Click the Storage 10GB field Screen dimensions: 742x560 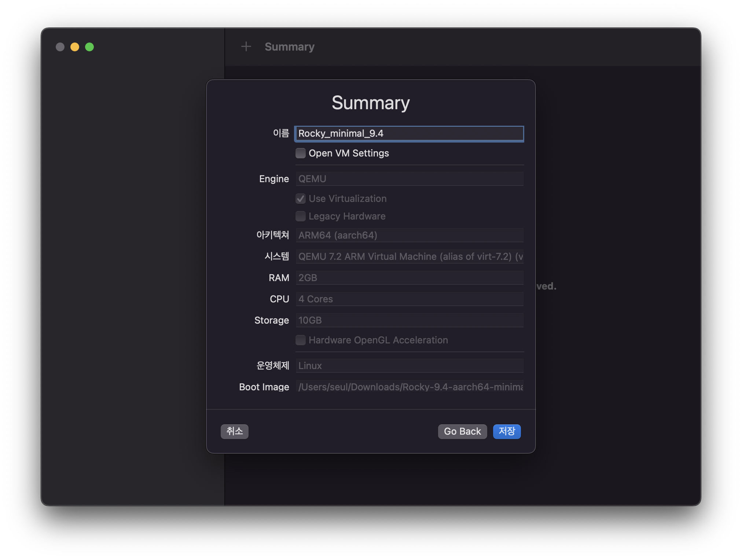coord(409,320)
